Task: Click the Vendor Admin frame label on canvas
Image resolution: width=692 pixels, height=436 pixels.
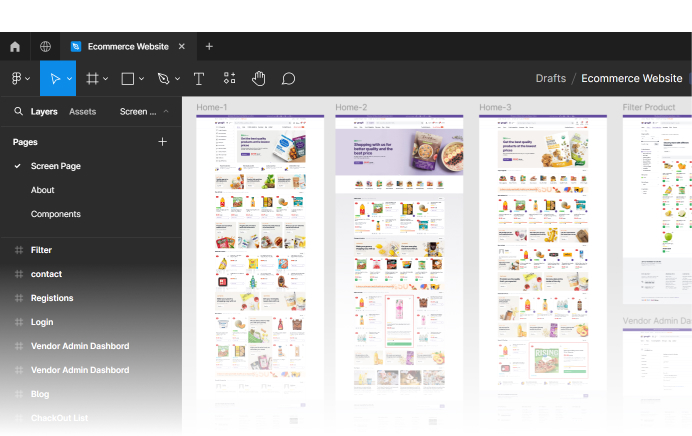Action: coord(657,321)
